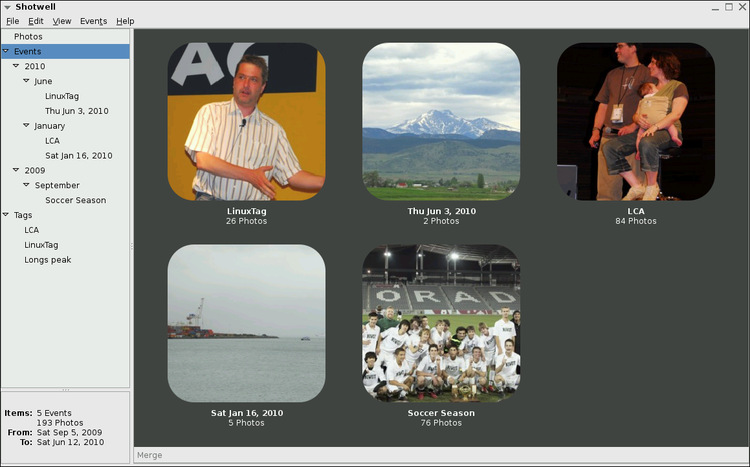Maximize the Shotwell window
Image resolution: width=750 pixels, height=467 pixels.
(728, 7)
